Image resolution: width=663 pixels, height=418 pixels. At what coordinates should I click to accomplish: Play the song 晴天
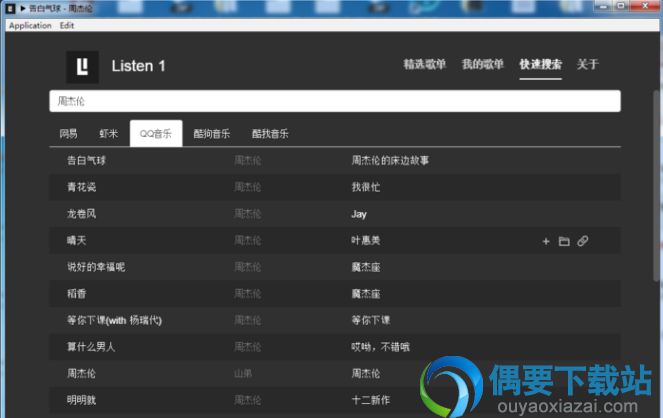tap(77, 240)
